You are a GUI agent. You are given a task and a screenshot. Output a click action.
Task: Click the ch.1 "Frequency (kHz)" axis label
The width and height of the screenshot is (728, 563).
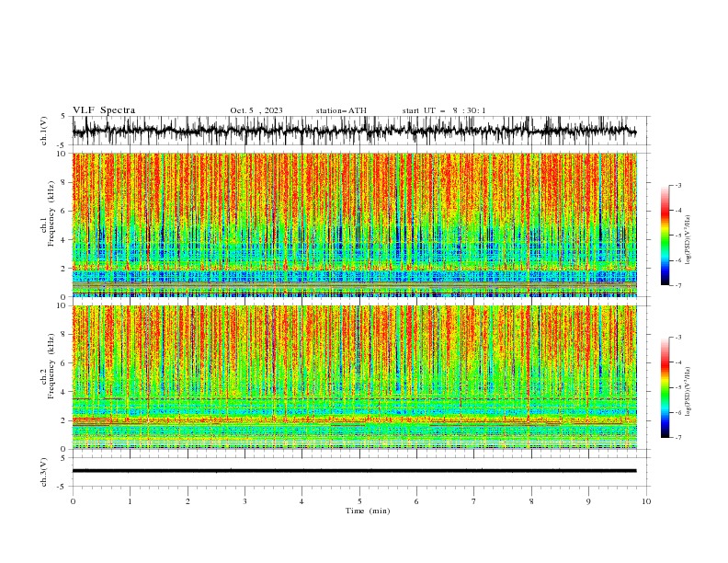pyautogui.click(x=51, y=214)
